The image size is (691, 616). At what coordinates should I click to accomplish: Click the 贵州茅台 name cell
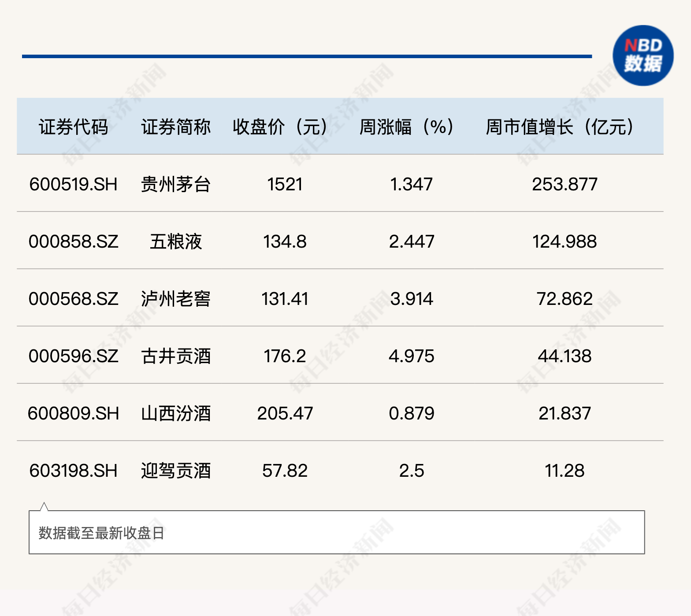click(x=176, y=184)
